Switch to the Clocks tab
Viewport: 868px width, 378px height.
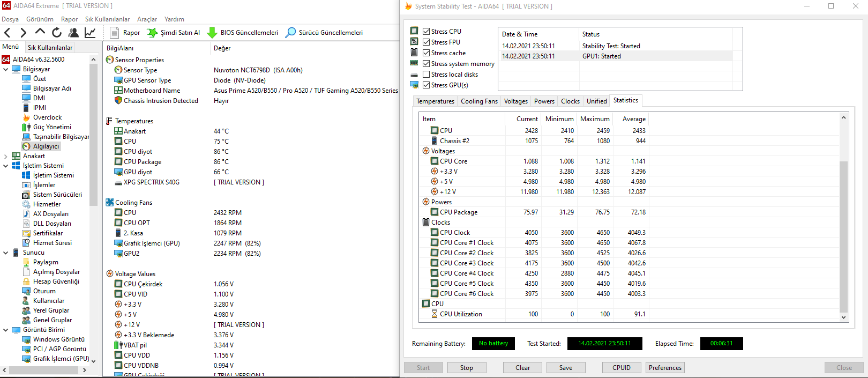click(x=570, y=101)
